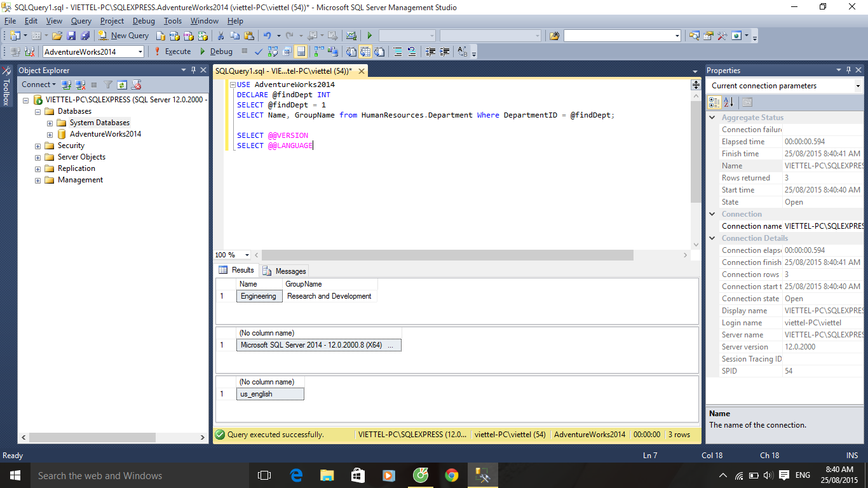Click the New Query button
This screenshot has height=488, width=868.
click(x=123, y=36)
